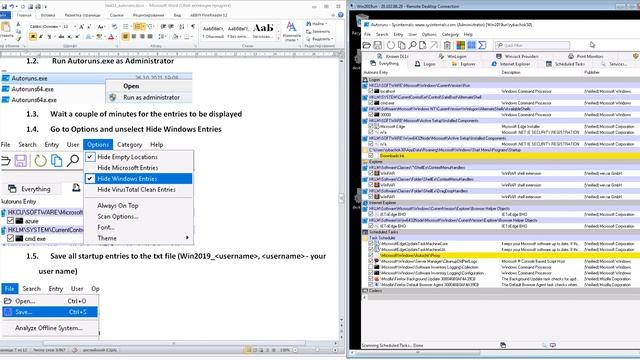This screenshot has height=360, width=640.
Task: Open the File menu in Autoruns
Action: click(367, 34)
